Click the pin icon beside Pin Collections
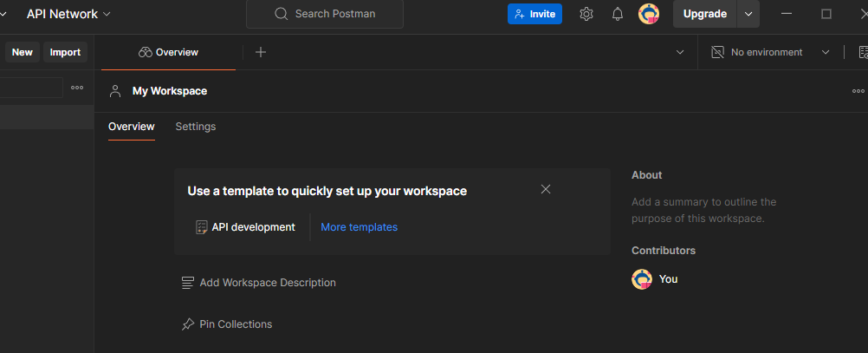 pyautogui.click(x=188, y=324)
